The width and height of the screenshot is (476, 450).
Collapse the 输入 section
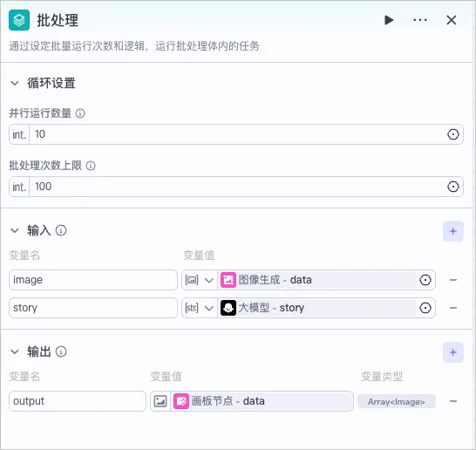click(15, 230)
